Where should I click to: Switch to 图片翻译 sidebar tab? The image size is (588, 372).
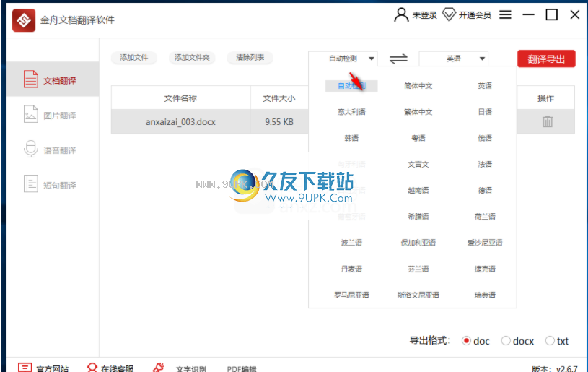click(53, 114)
